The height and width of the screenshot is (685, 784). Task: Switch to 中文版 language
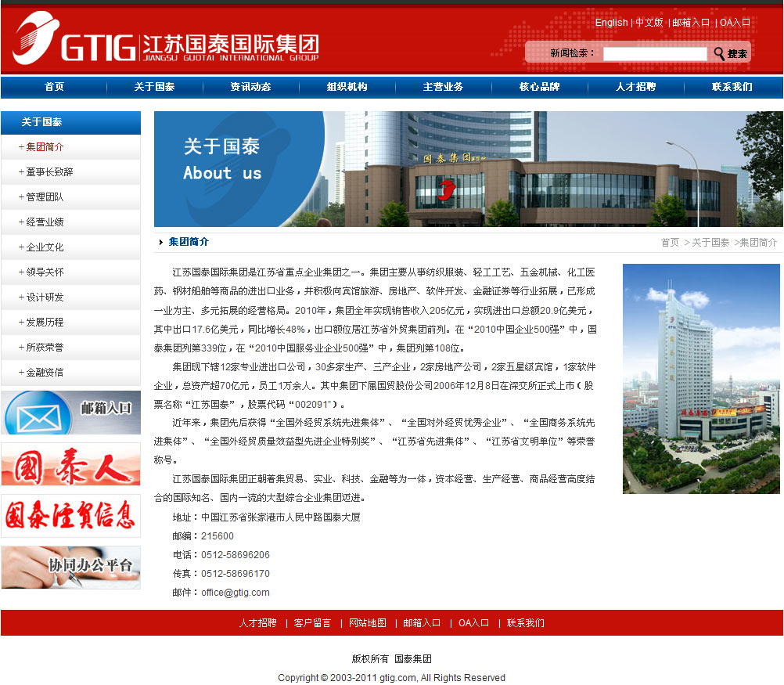pyautogui.click(x=649, y=23)
